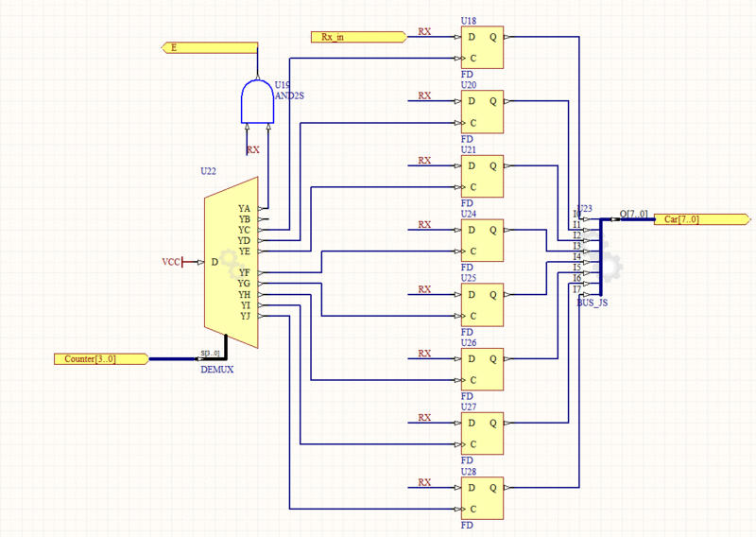The image size is (756, 537).
Task: Click the U28 flip-flop at the bottom
Action: [481, 497]
